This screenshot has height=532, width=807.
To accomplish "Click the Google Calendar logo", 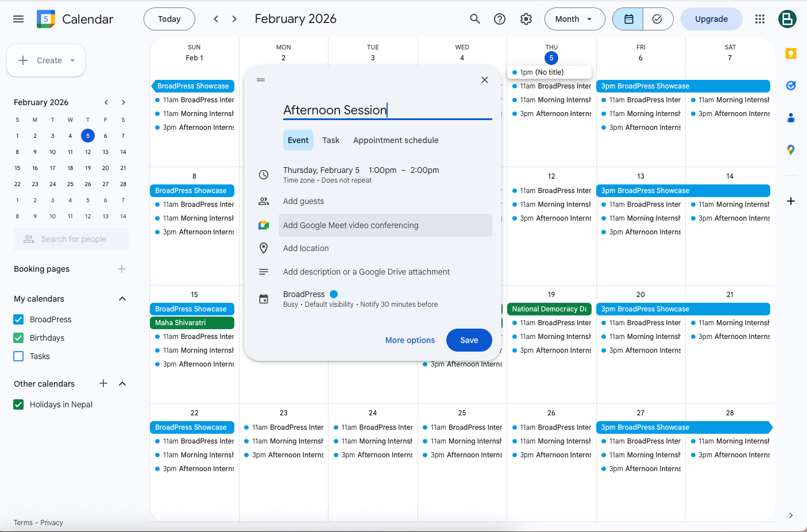I will 46,19.
